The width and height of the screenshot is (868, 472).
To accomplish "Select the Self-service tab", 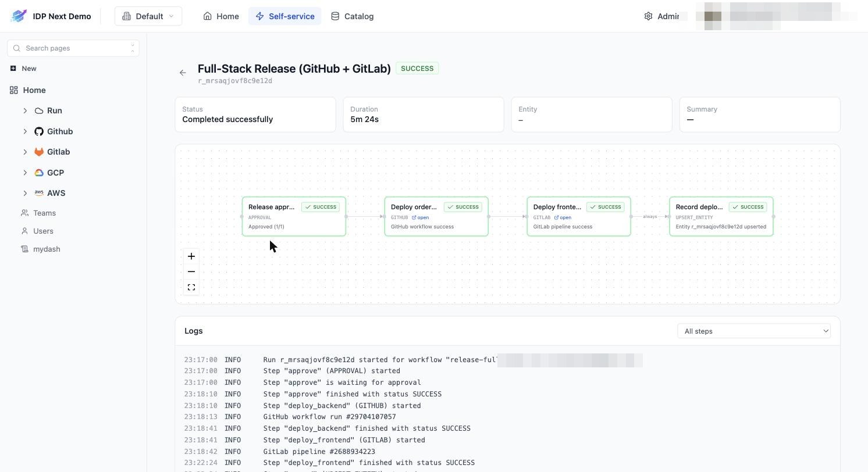I will pyautogui.click(x=284, y=16).
